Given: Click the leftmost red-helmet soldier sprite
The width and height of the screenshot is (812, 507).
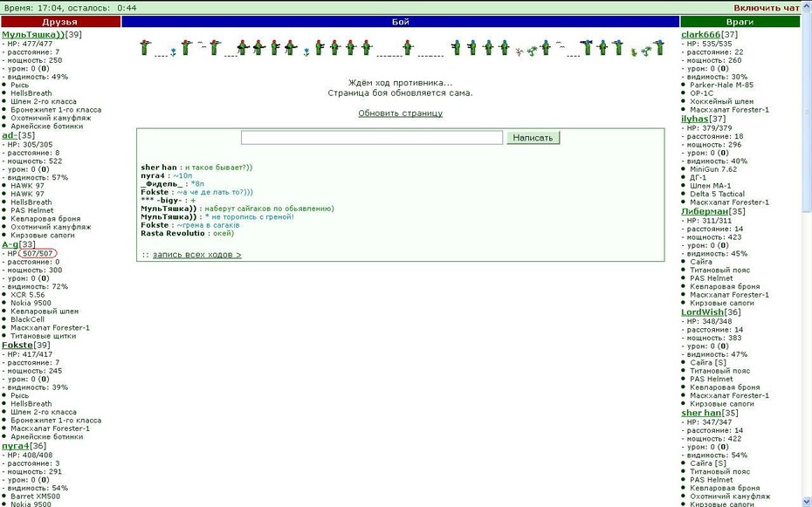Looking at the screenshot, I should point(145,48).
